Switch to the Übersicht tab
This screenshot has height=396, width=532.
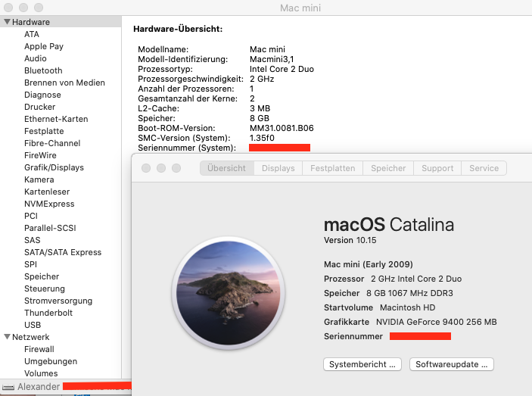pyautogui.click(x=226, y=168)
